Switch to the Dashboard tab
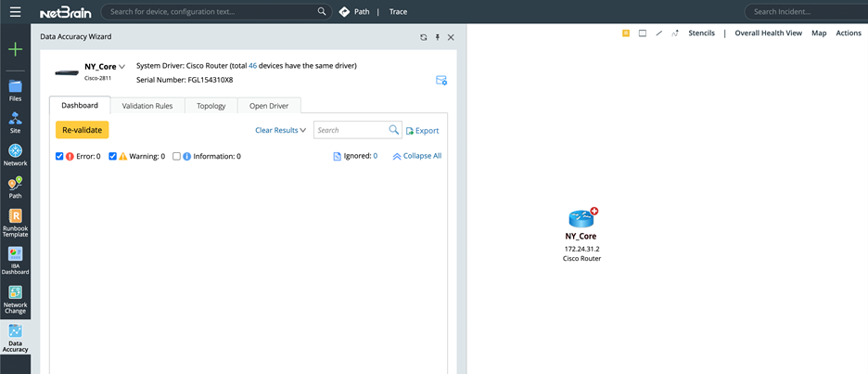868x374 pixels. pos(80,105)
